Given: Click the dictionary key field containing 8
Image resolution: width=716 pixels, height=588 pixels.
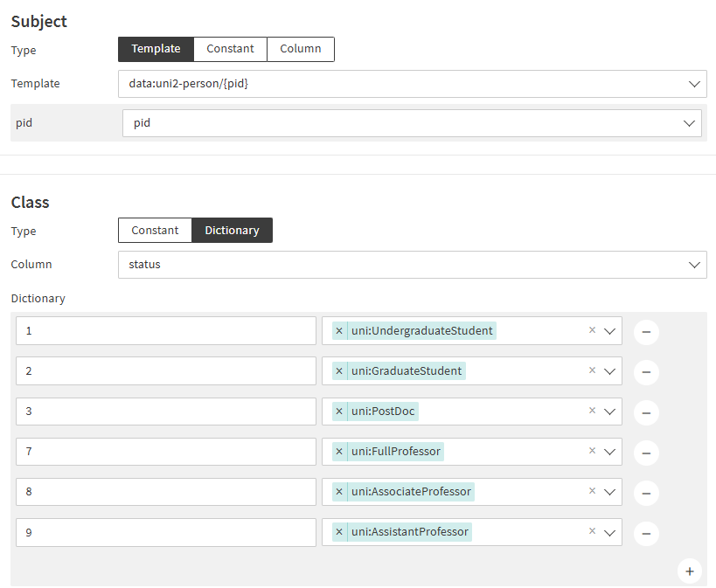Looking at the screenshot, I should pyautogui.click(x=165, y=492).
